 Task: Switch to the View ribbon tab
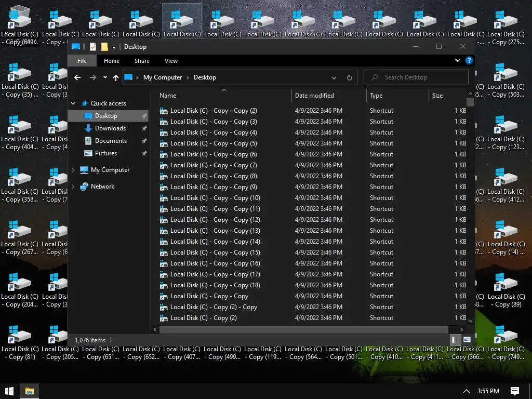click(171, 61)
